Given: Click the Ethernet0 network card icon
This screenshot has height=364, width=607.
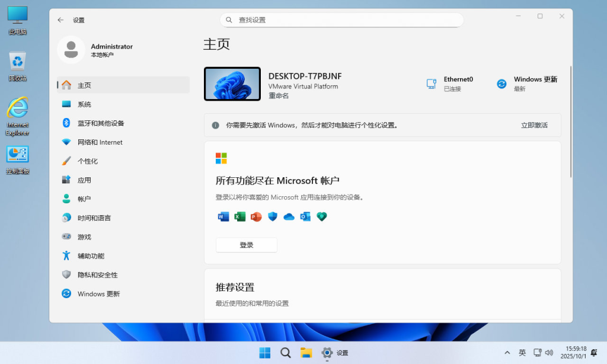Looking at the screenshot, I should tap(431, 84).
